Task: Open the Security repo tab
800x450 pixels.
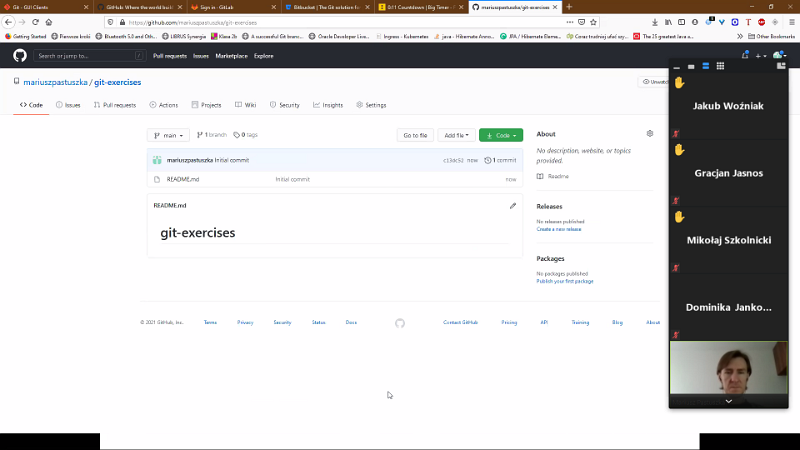Action: coord(285,105)
